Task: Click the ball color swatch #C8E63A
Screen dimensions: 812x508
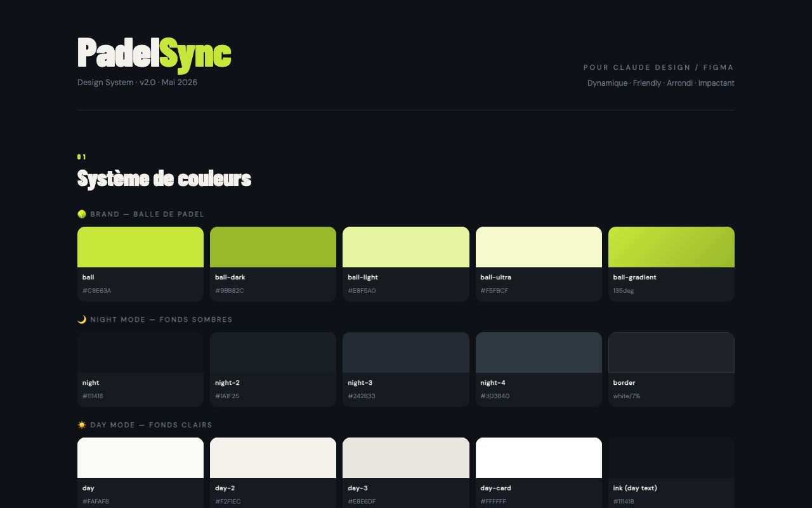Action: pos(140,247)
